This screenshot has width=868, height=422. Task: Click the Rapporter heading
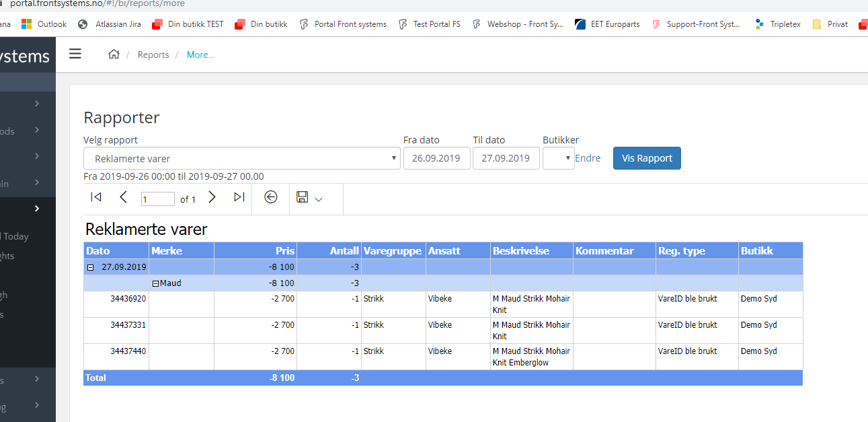point(122,118)
